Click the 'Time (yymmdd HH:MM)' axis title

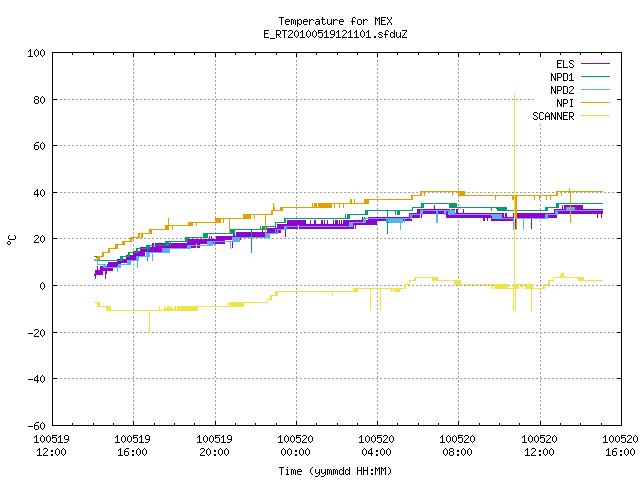click(335, 471)
